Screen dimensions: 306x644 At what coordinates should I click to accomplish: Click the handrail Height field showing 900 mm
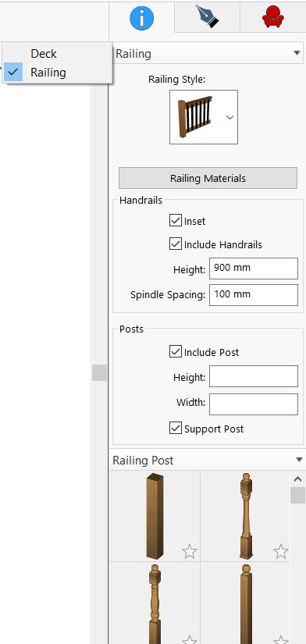point(254,269)
